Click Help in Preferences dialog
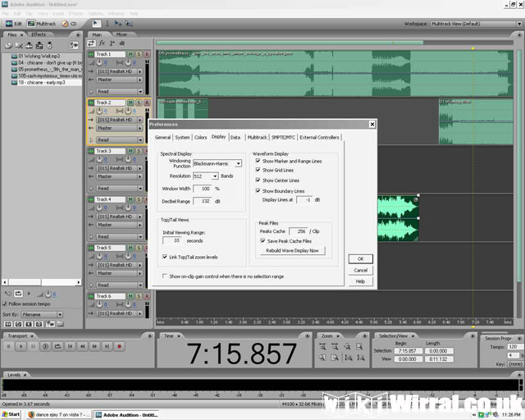Viewport: 525px width, 420px height. pos(361,281)
